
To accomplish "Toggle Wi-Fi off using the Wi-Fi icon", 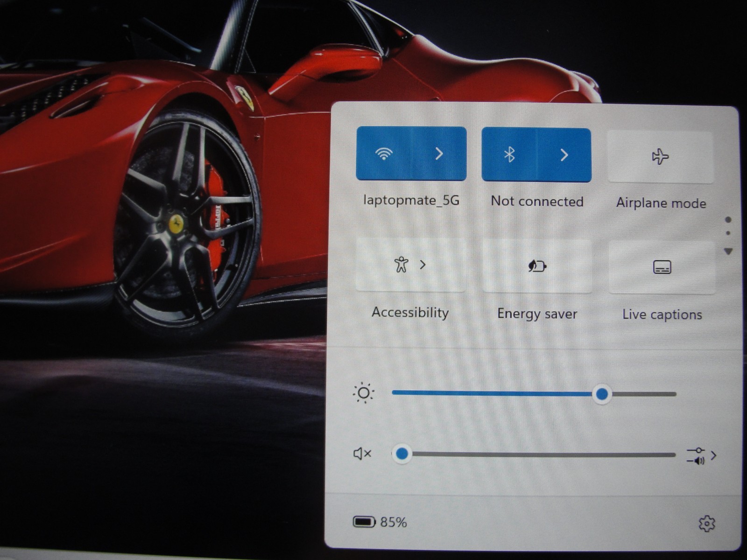I will (384, 154).
